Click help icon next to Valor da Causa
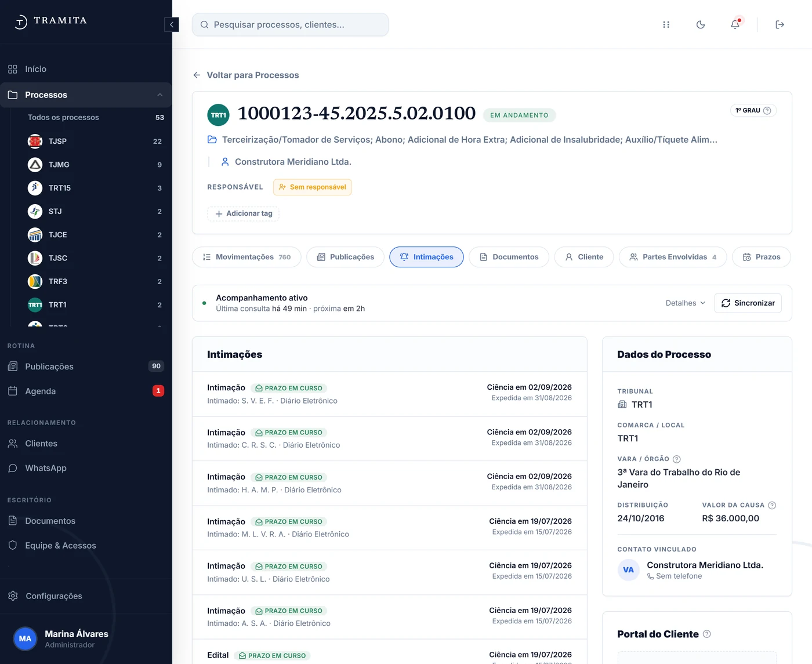 point(772,505)
